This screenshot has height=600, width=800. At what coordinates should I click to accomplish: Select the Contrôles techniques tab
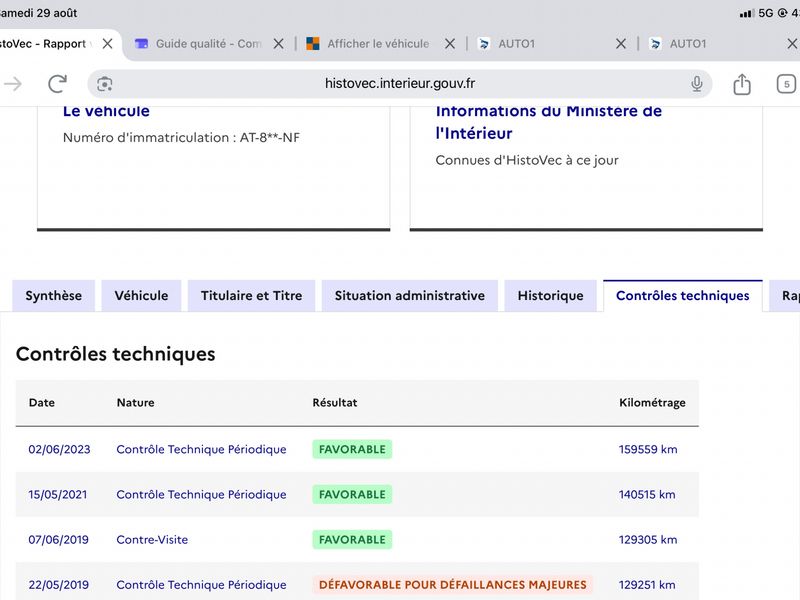(x=683, y=296)
